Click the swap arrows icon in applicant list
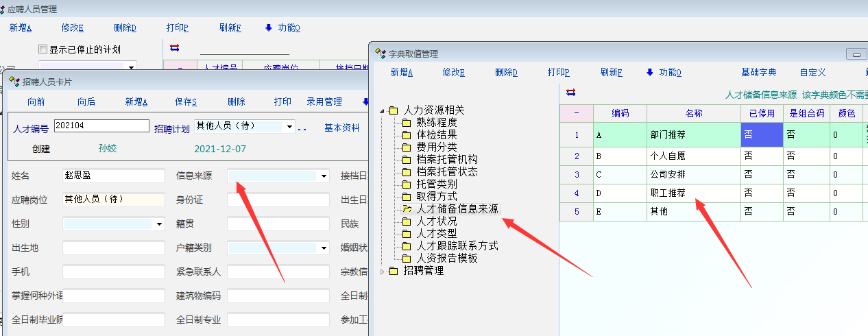This screenshot has width=868, height=336. point(174,48)
